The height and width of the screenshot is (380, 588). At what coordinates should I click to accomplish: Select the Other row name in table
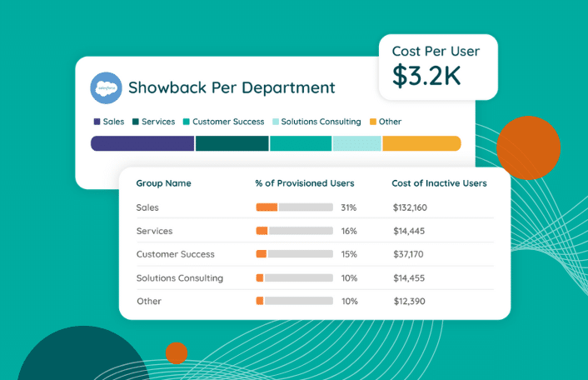[x=149, y=301]
